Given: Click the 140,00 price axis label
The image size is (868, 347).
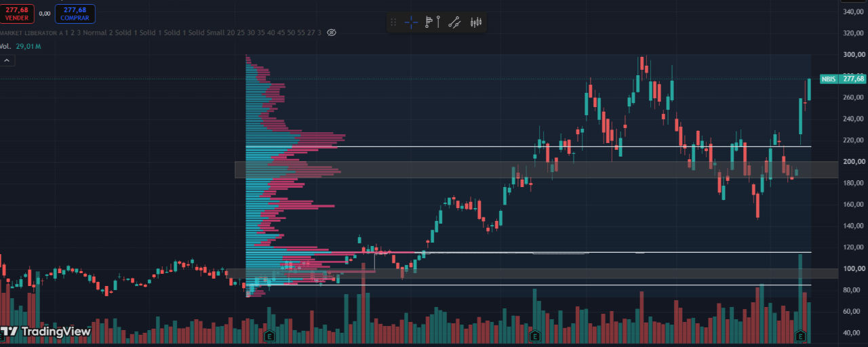Looking at the screenshot, I should point(853,226).
